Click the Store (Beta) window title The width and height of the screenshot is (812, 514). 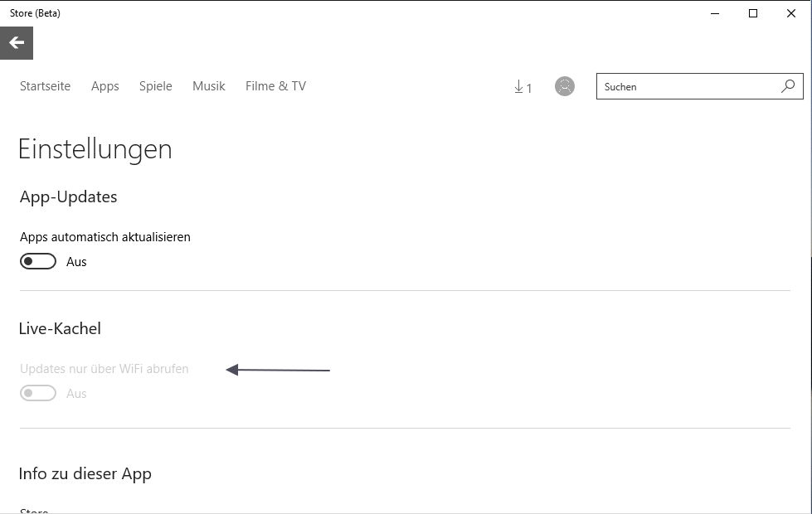(x=35, y=13)
